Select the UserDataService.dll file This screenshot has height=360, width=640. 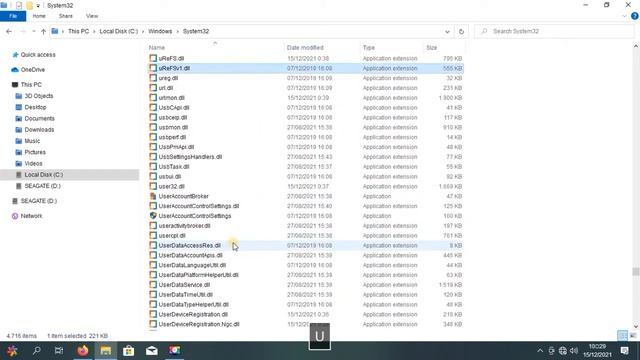(x=184, y=285)
